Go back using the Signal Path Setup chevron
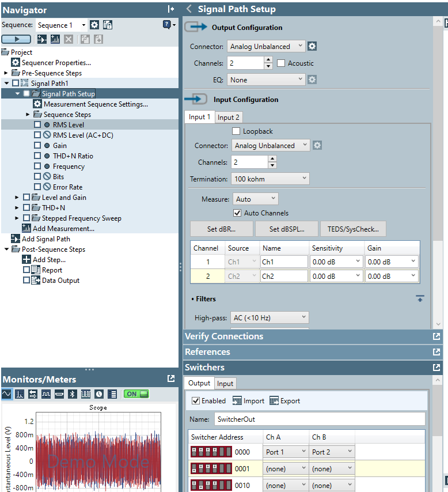The height and width of the screenshot is (492, 448). click(189, 9)
